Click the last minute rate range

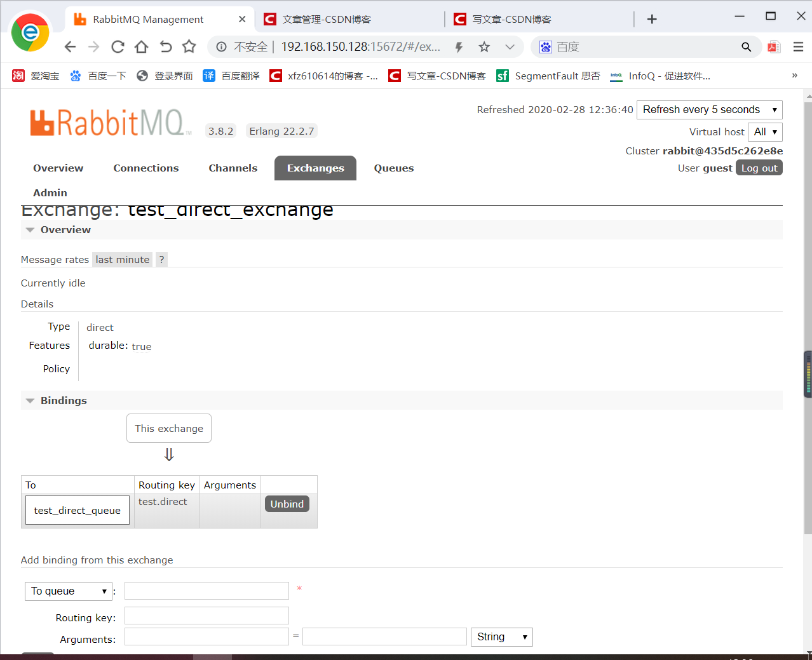[x=123, y=260]
